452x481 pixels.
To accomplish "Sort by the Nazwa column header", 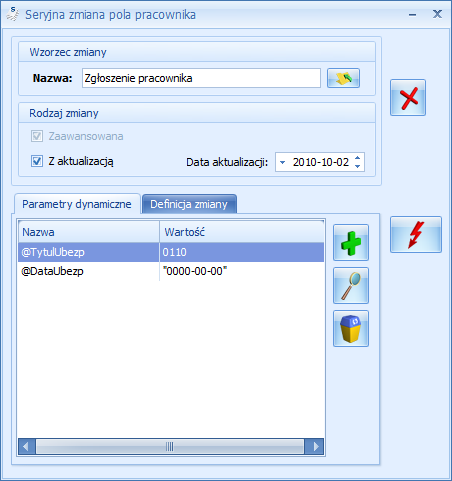I will pos(89,232).
